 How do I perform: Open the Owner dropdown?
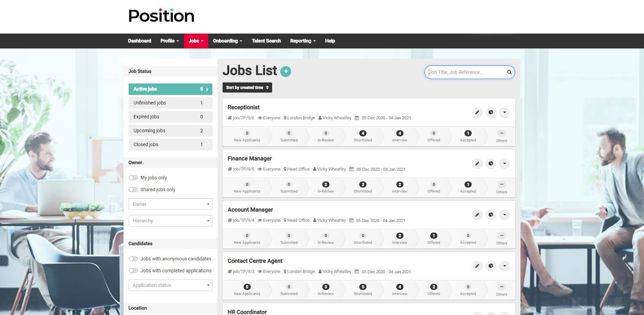(170, 204)
